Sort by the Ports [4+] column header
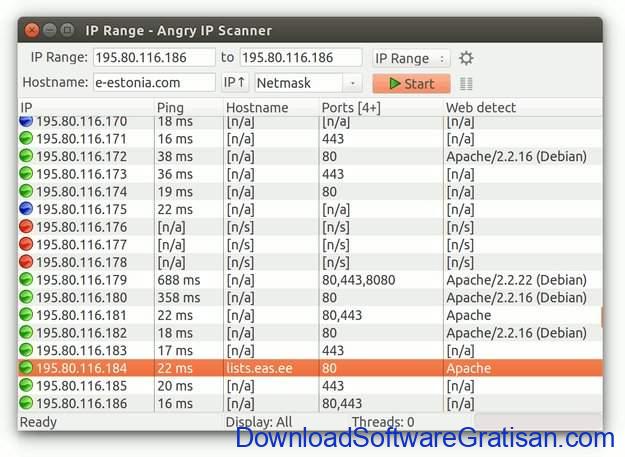Image resolution: width=625 pixels, height=457 pixels. [381, 108]
